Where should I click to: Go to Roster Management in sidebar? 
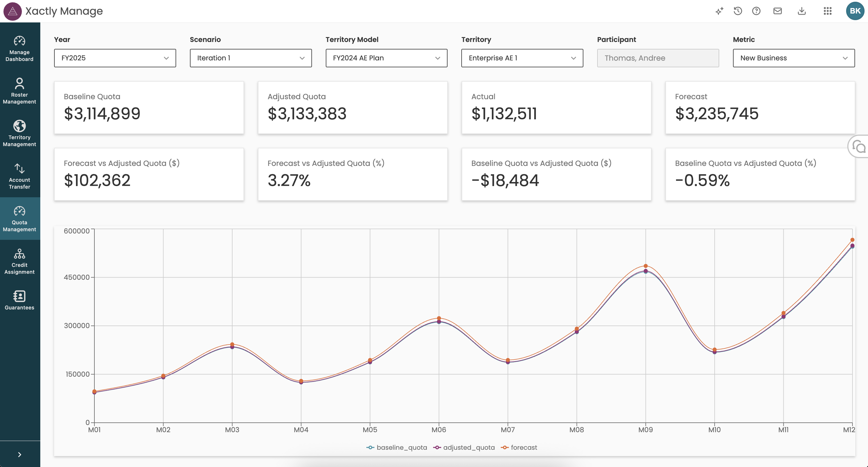20,91
